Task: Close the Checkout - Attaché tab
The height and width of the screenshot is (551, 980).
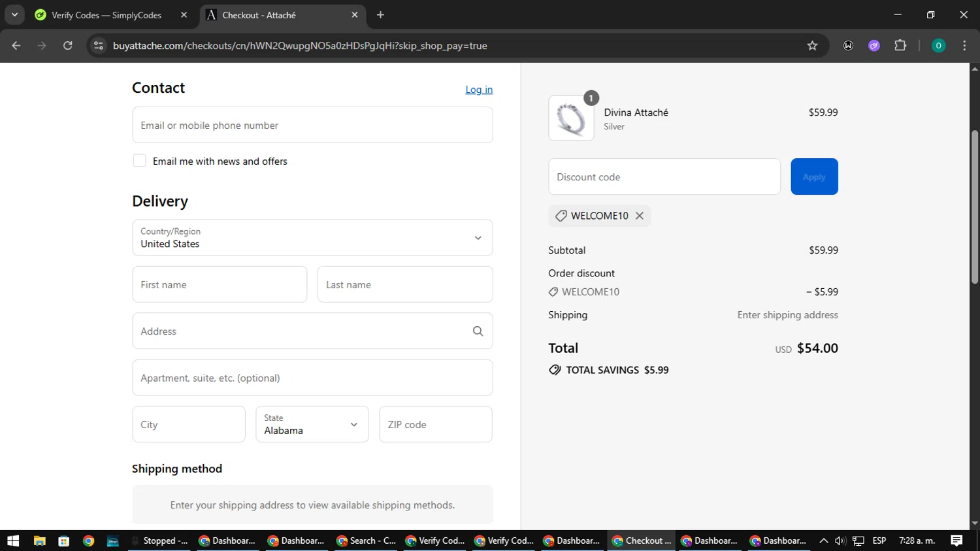Action: click(x=355, y=15)
